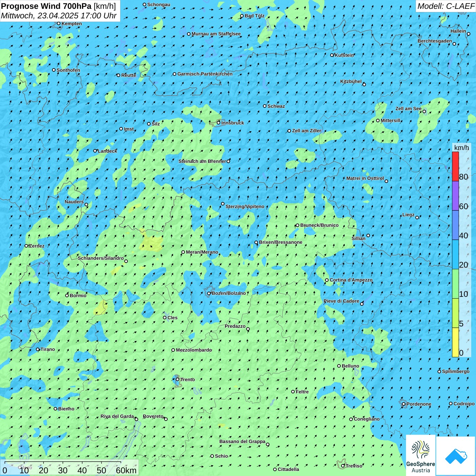This screenshot has height=476, width=476.
Task: Click the yellow 0 km/h legend color
Action: 455,342
